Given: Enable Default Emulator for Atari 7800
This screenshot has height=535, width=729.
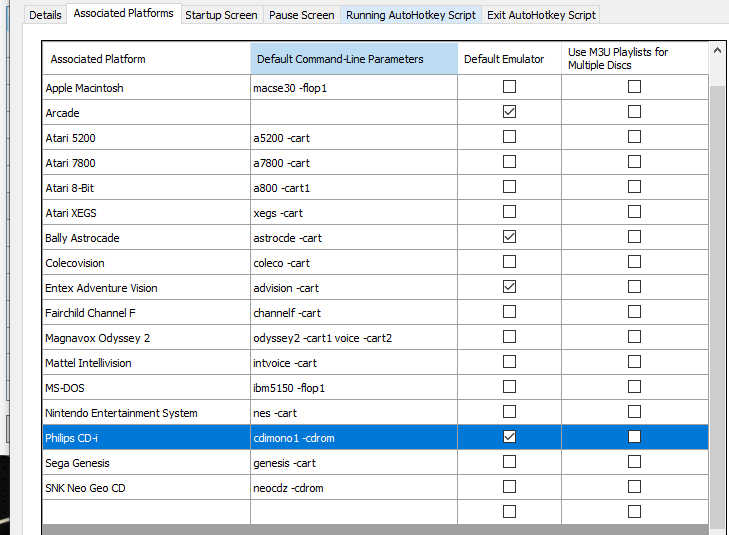Looking at the screenshot, I should [510, 162].
